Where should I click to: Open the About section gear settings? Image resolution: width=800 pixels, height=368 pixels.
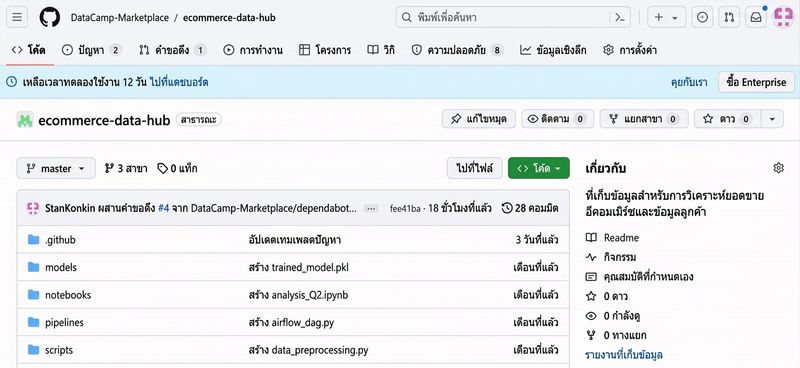tap(778, 168)
